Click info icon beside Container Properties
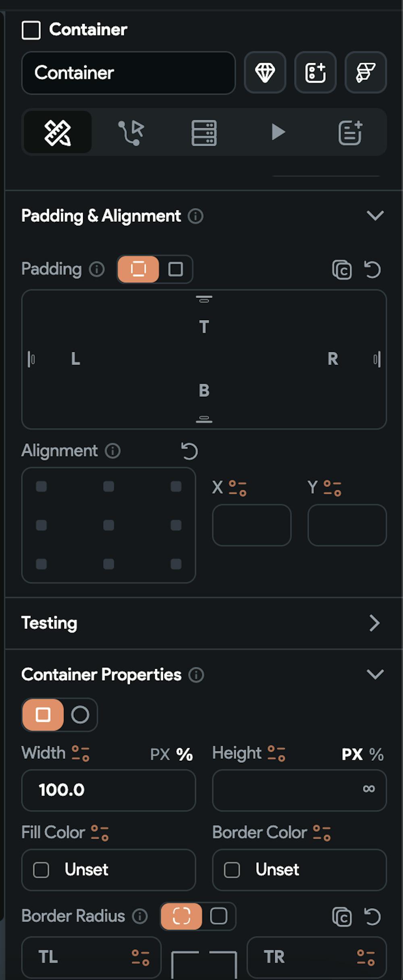The image size is (403, 980). click(x=196, y=674)
